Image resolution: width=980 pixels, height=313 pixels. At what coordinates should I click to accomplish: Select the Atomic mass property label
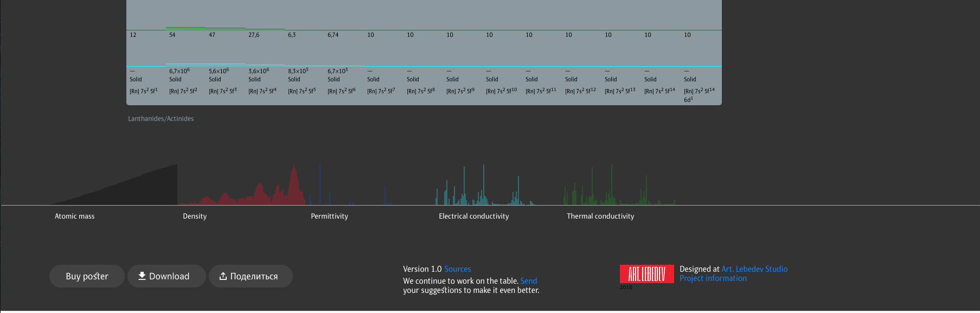[74, 216]
